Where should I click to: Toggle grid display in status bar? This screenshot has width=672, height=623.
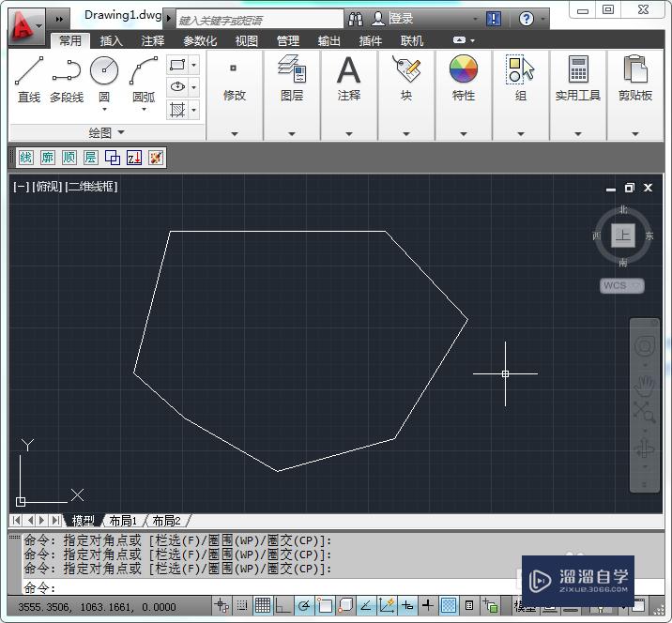click(262, 605)
